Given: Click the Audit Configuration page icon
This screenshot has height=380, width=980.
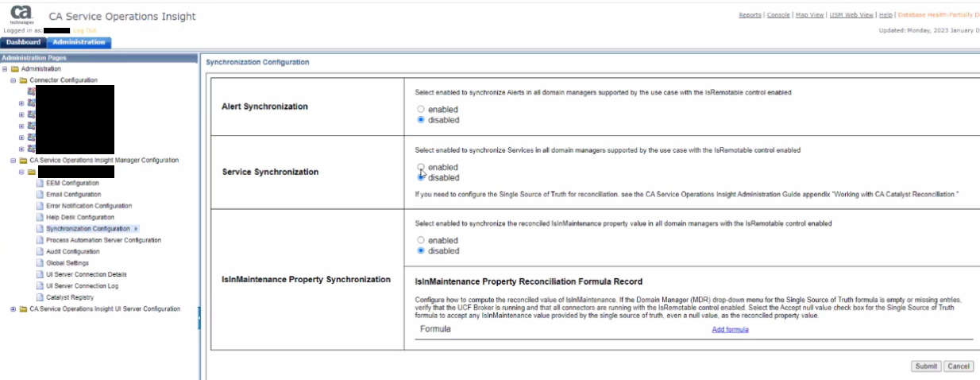Looking at the screenshot, I should [x=40, y=251].
